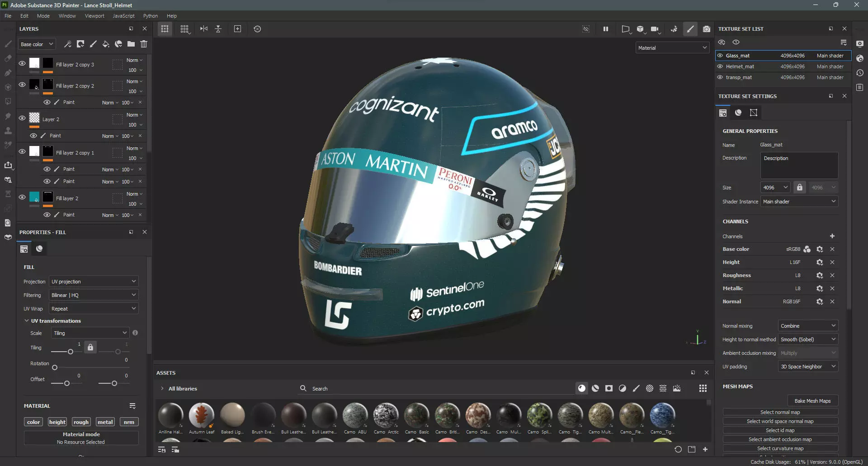This screenshot has width=868, height=466.
Task: Open the Projection dropdown
Action: pos(94,281)
